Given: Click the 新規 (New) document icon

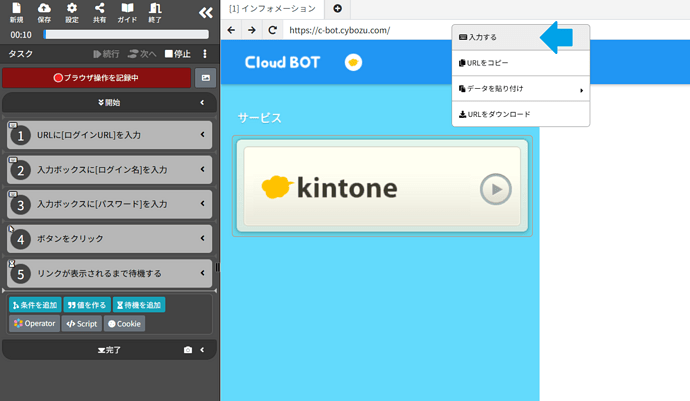Looking at the screenshot, I should click(x=16, y=12).
